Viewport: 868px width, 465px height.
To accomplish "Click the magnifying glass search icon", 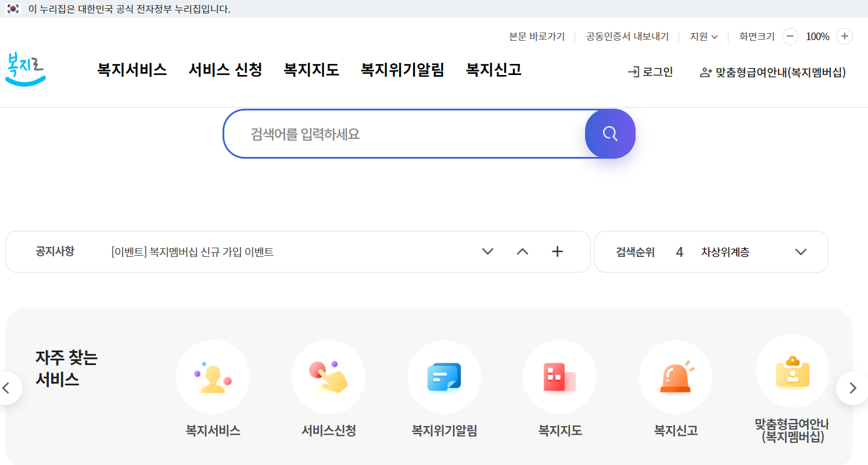I will coord(609,133).
